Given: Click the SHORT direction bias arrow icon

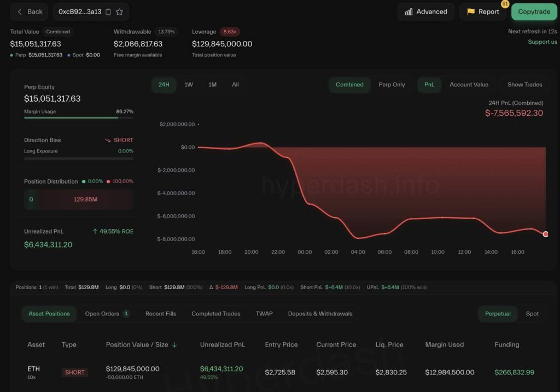Looking at the screenshot, I should [108, 140].
